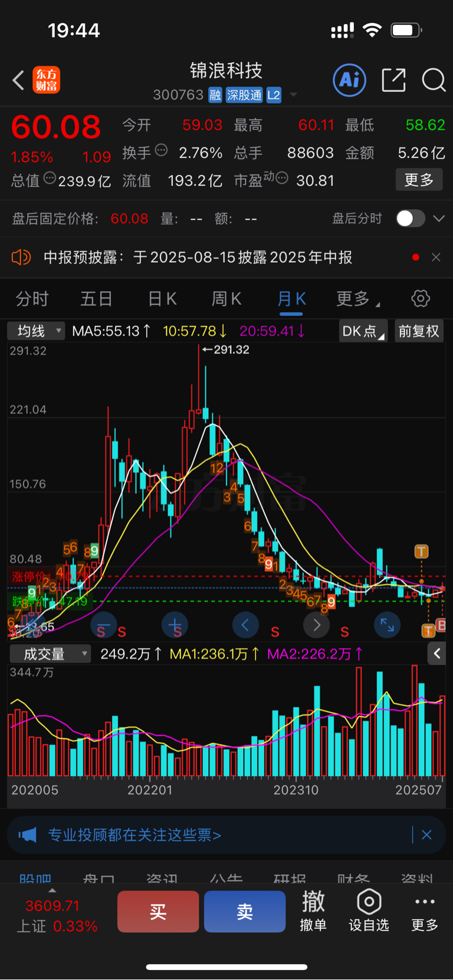Open the 东方财富 logo icon

46,80
